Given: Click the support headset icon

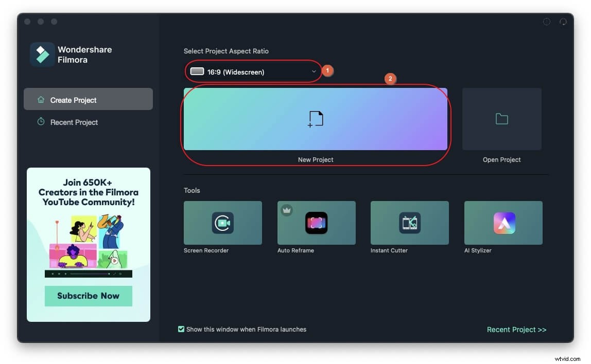Looking at the screenshot, I should [563, 22].
